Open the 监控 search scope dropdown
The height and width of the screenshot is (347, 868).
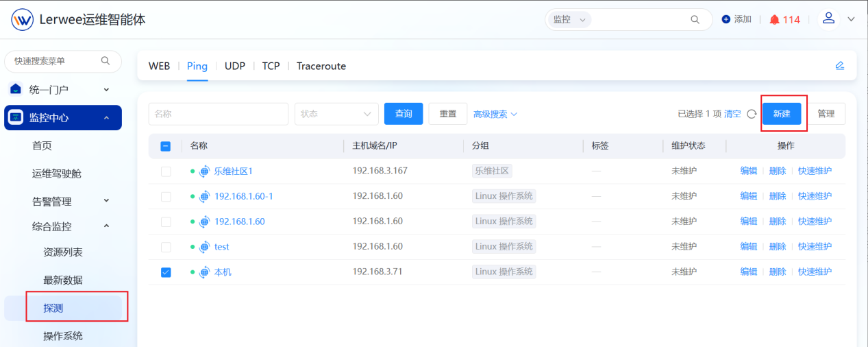(568, 20)
